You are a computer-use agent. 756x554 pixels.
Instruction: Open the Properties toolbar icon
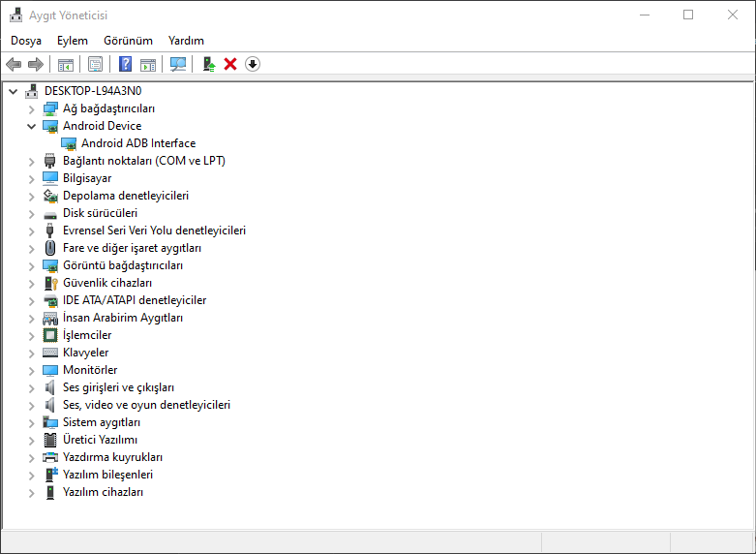coord(96,64)
